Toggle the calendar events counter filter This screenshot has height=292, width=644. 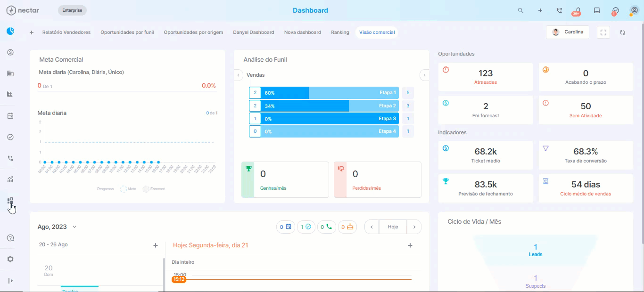coord(285,227)
